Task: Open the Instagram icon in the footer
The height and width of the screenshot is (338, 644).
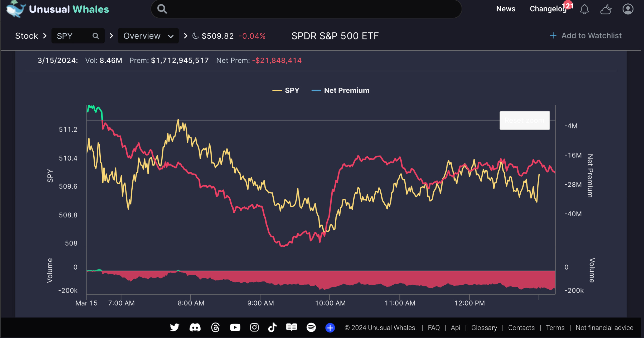Action: [x=254, y=327]
